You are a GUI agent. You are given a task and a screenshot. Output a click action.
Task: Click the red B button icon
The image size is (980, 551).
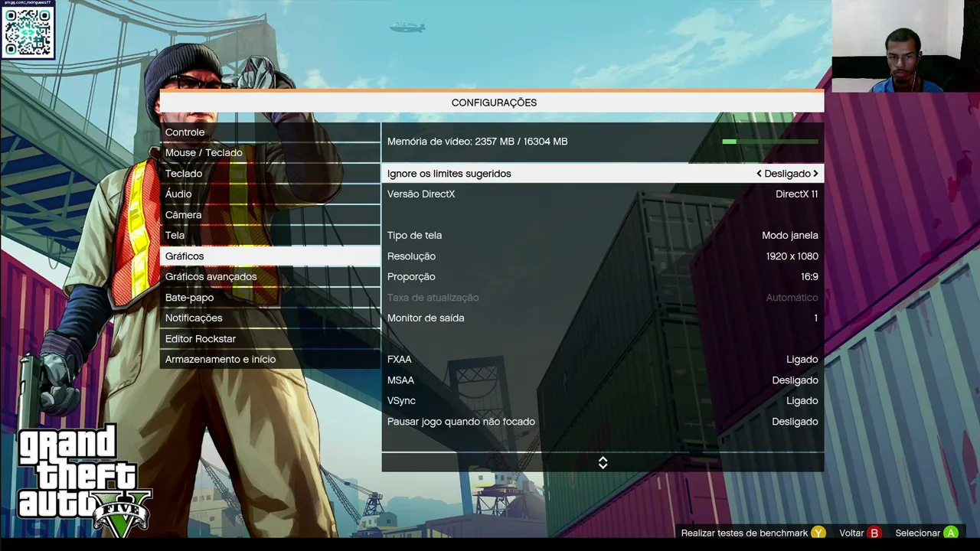pyautogui.click(x=874, y=533)
